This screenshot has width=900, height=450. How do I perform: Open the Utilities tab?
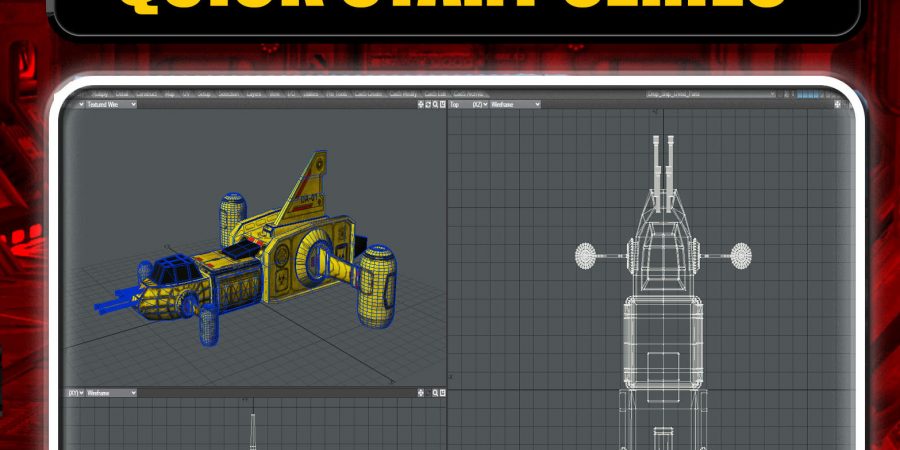[311, 94]
